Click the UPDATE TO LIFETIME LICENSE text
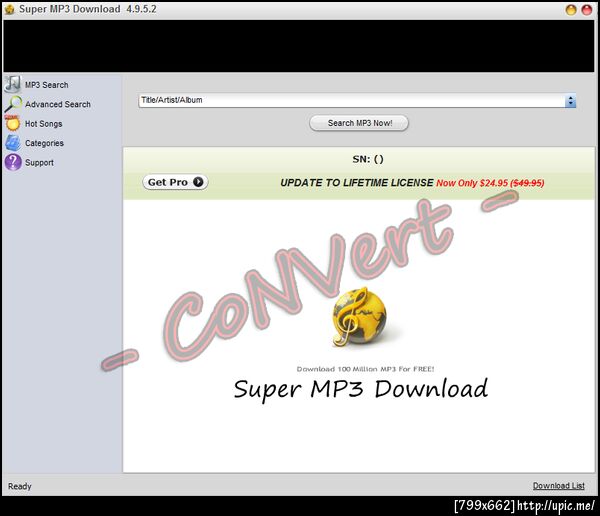Image resolution: width=600 pixels, height=516 pixels. (x=357, y=183)
